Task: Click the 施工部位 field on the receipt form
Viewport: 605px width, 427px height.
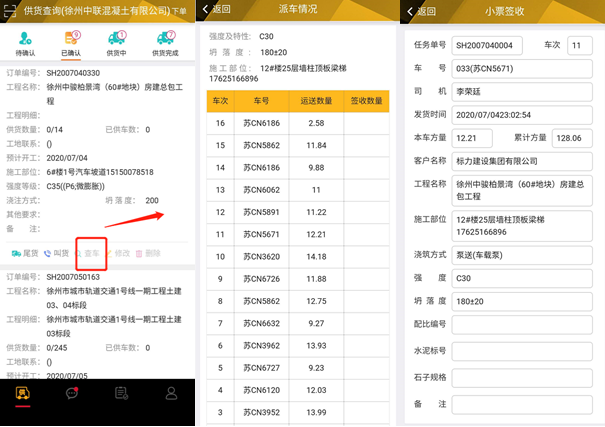Action: pos(522,226)
